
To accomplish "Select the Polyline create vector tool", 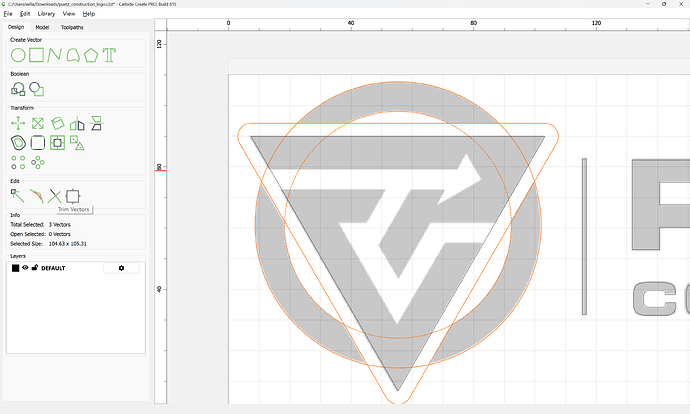I will click(55, 55).
